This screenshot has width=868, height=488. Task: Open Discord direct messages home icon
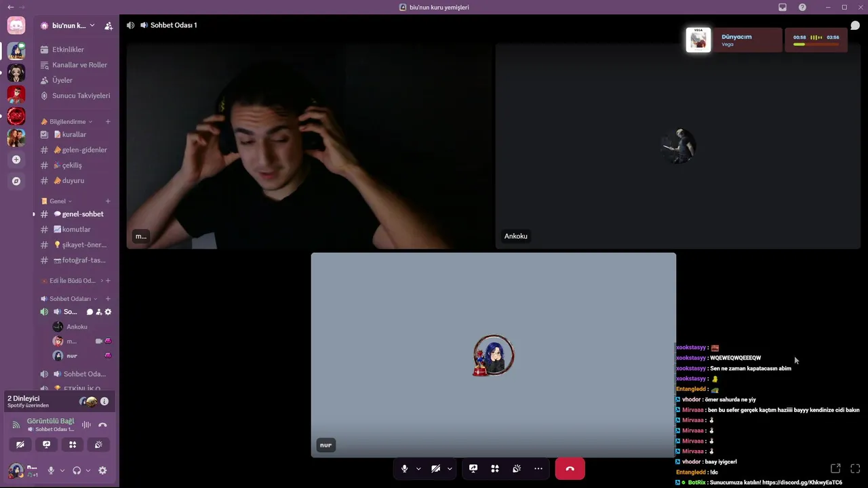click(x=16, y=26)
